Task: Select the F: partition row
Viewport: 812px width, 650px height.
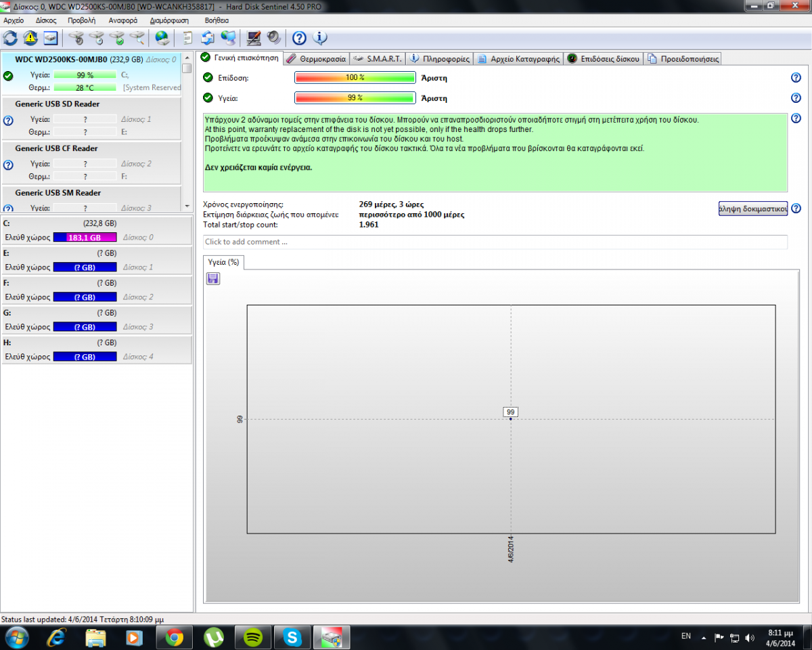Action: pos(96,290)
